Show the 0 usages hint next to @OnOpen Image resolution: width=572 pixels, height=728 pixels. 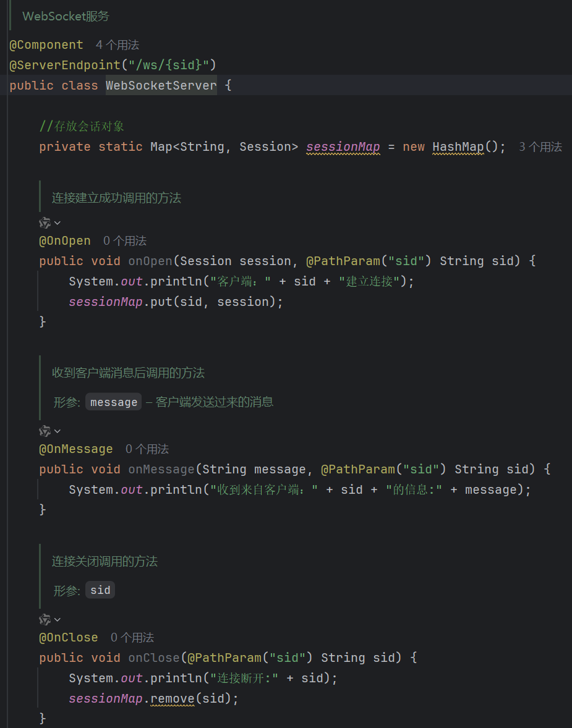[124, 241]
